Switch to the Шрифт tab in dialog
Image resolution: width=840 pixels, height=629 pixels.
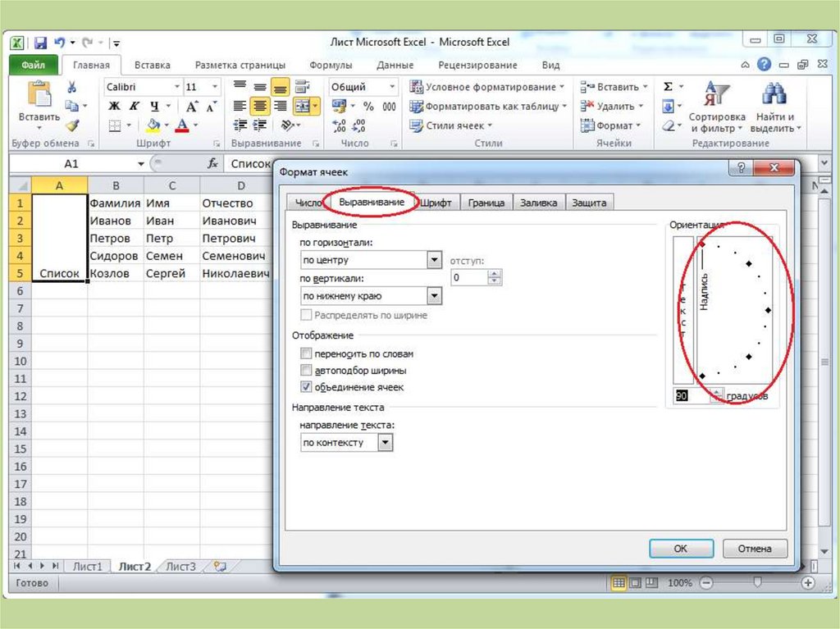pos(437,203)
